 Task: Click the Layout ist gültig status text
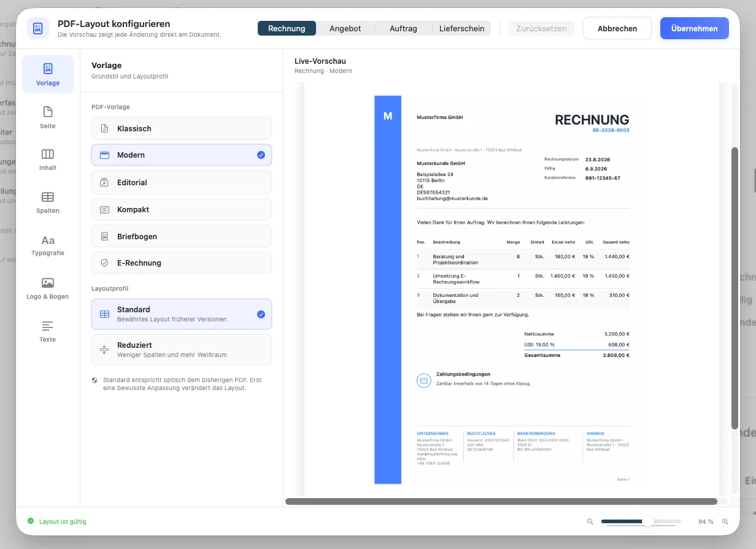[x=63, y=521]
